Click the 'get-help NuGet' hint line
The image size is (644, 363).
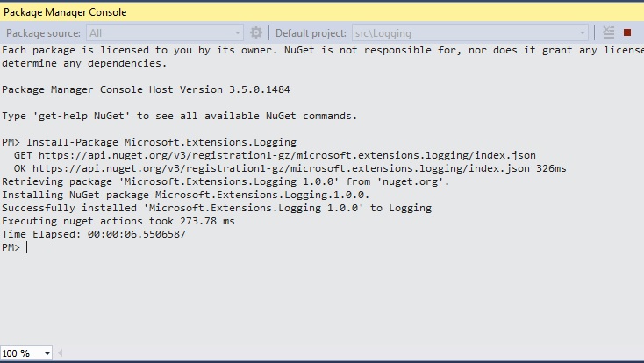click(179, 116)
